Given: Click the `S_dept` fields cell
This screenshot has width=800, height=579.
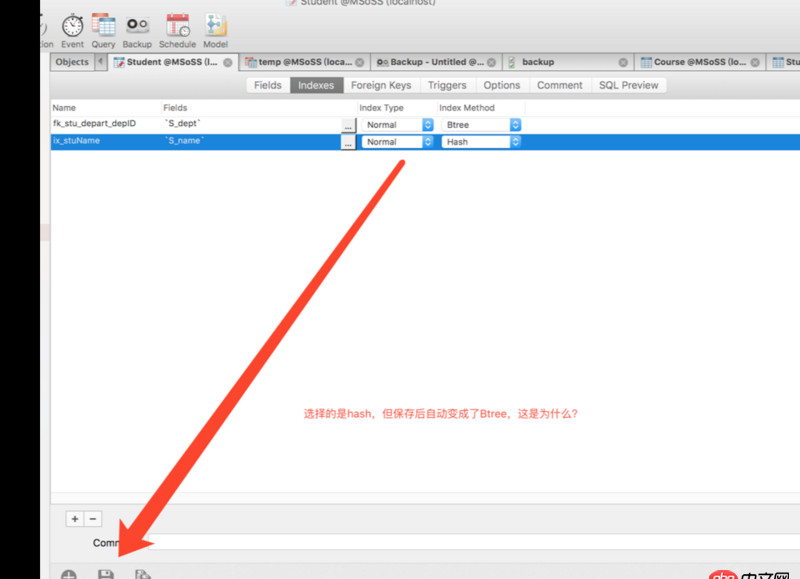Looking at the screenshot, I should tap(183, 123).
